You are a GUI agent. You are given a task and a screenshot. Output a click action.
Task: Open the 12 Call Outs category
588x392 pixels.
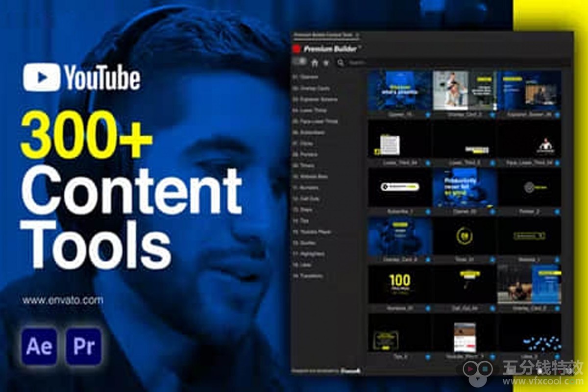click(305, 198)
